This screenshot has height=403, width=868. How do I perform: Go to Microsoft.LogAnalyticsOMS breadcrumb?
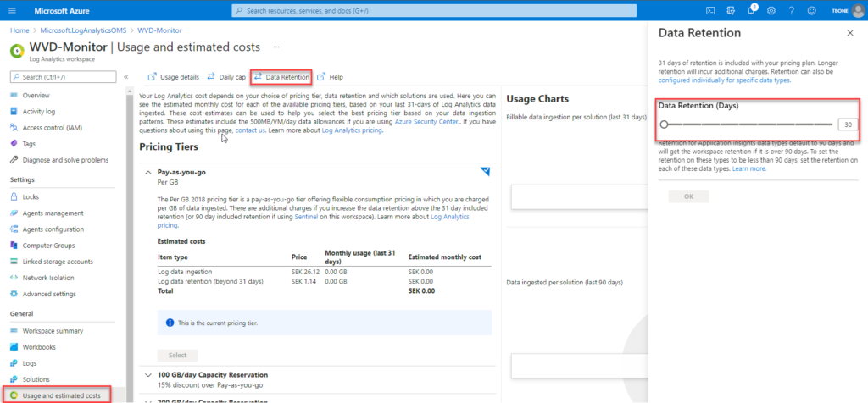pos(83,30)
